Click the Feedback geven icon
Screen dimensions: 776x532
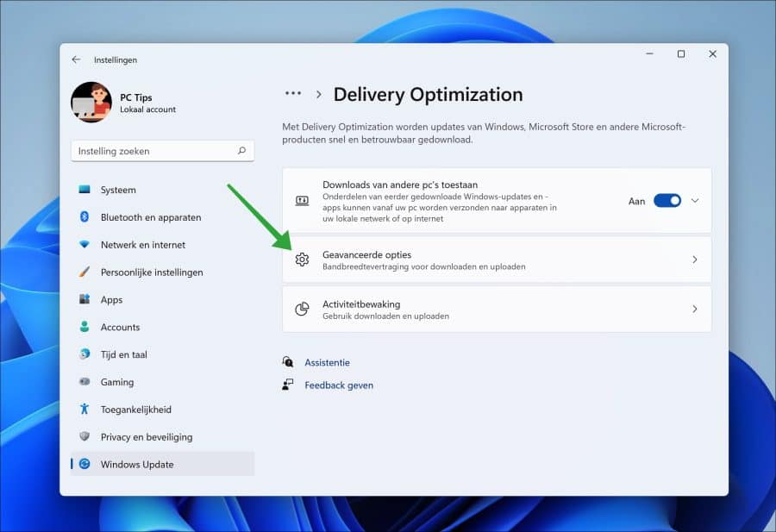287,385
